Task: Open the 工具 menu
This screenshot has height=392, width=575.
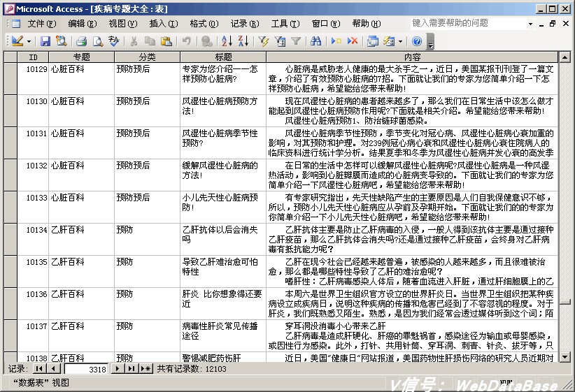Action: click(285, 24)
